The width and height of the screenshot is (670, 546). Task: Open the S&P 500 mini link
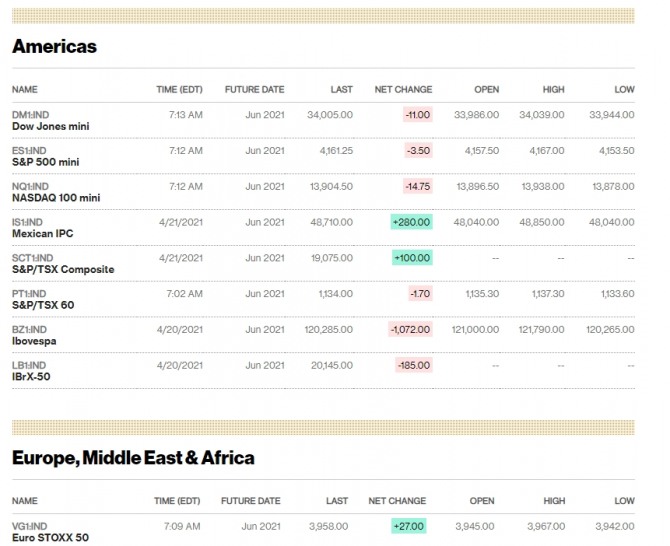point(46,162)
